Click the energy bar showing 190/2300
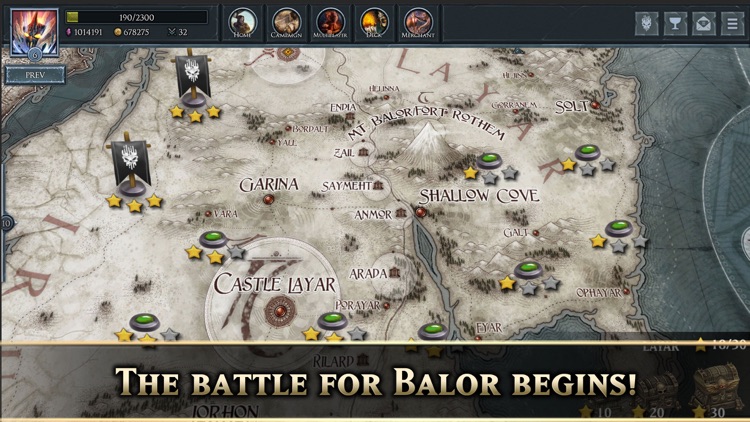The image size is (750, 422). 136,17
